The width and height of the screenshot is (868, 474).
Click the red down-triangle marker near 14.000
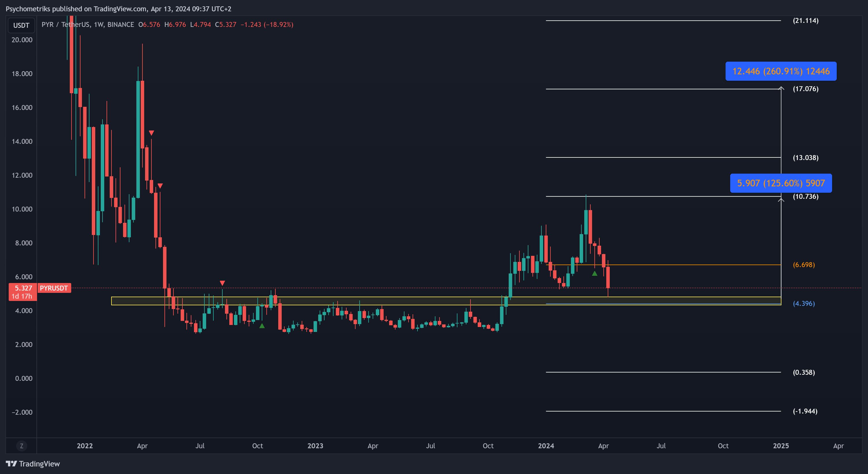click(x=151, y=133)
